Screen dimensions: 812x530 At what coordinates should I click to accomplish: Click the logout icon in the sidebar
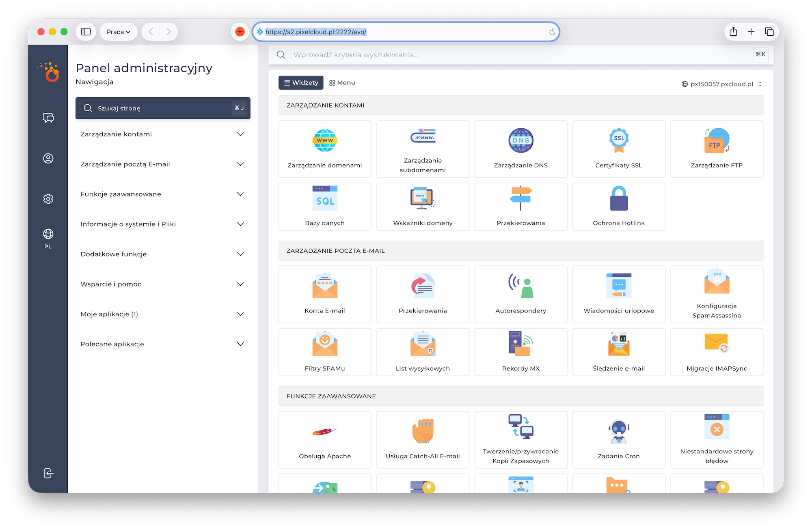point(48,473)
